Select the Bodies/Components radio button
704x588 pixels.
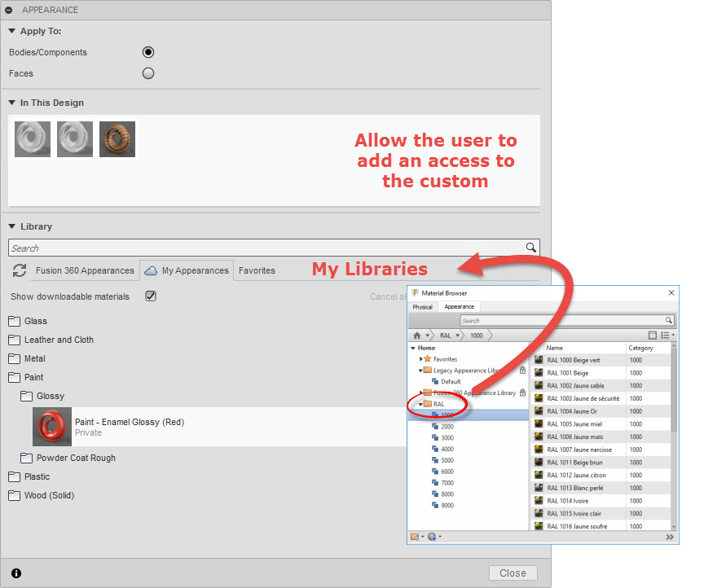pyautogui.click(x=148, y=52)
